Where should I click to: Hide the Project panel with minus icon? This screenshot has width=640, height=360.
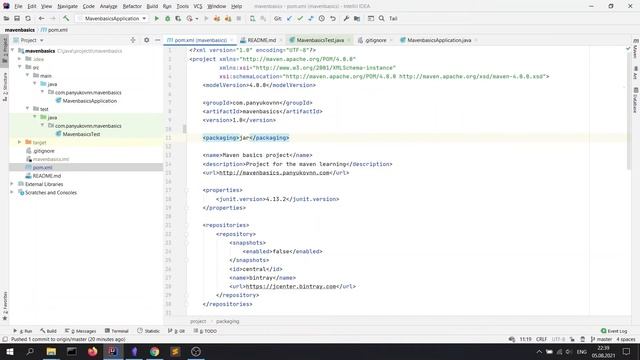click(x=158, y=40)
